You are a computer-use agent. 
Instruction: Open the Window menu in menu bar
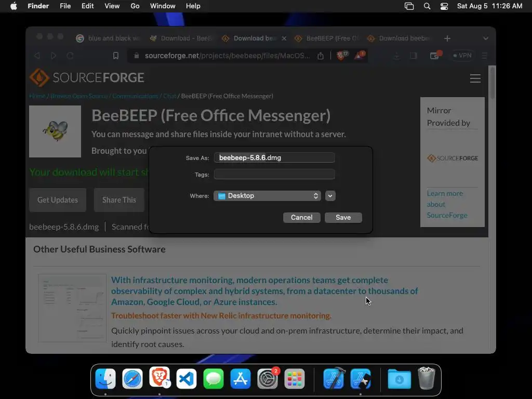(163, 6)
